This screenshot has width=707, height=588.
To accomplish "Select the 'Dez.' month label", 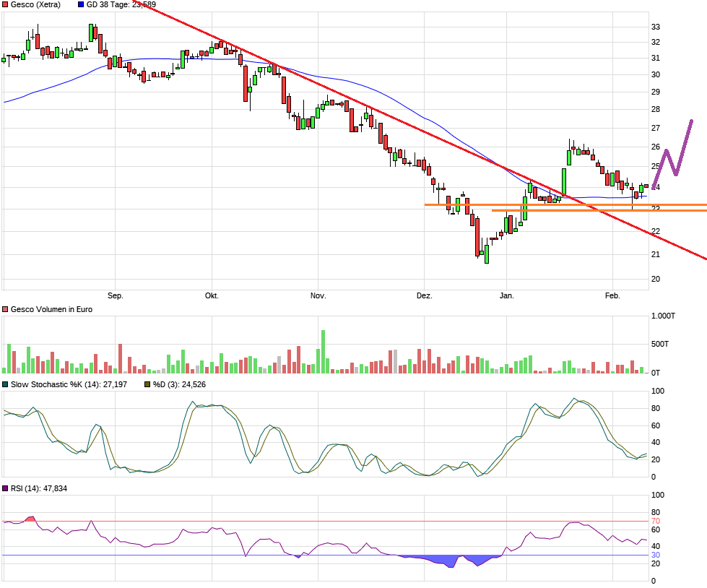I will pos(425,295).
